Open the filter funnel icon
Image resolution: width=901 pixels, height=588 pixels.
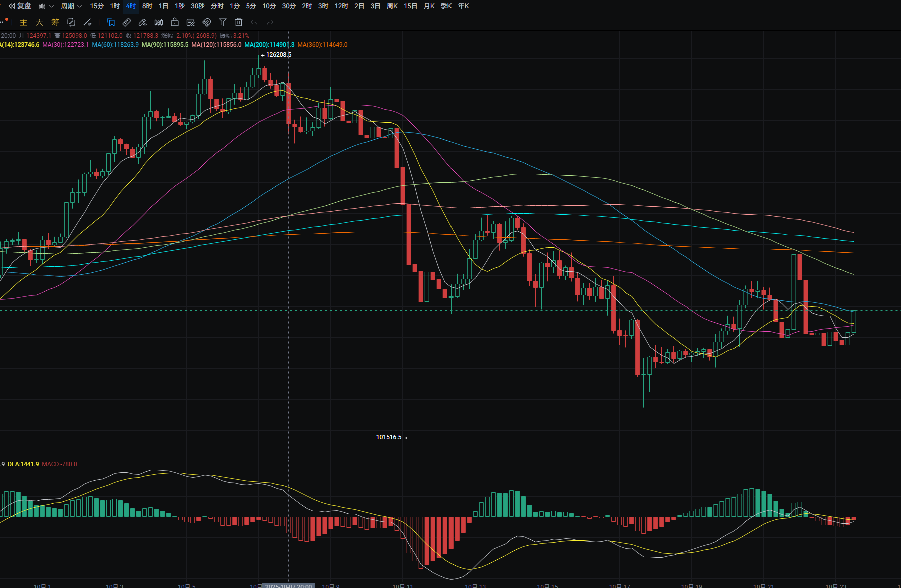[x=223, y=22]
